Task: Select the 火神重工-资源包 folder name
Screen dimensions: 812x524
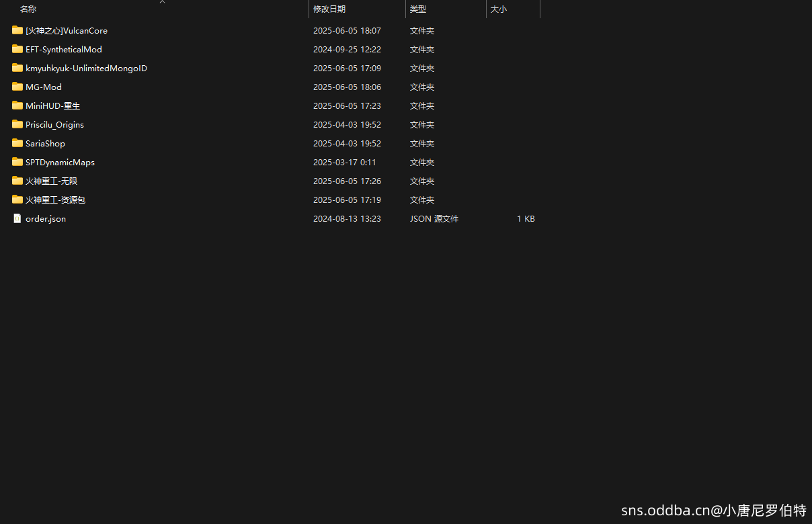Action: pyautogui.click(x=56, y=200)
